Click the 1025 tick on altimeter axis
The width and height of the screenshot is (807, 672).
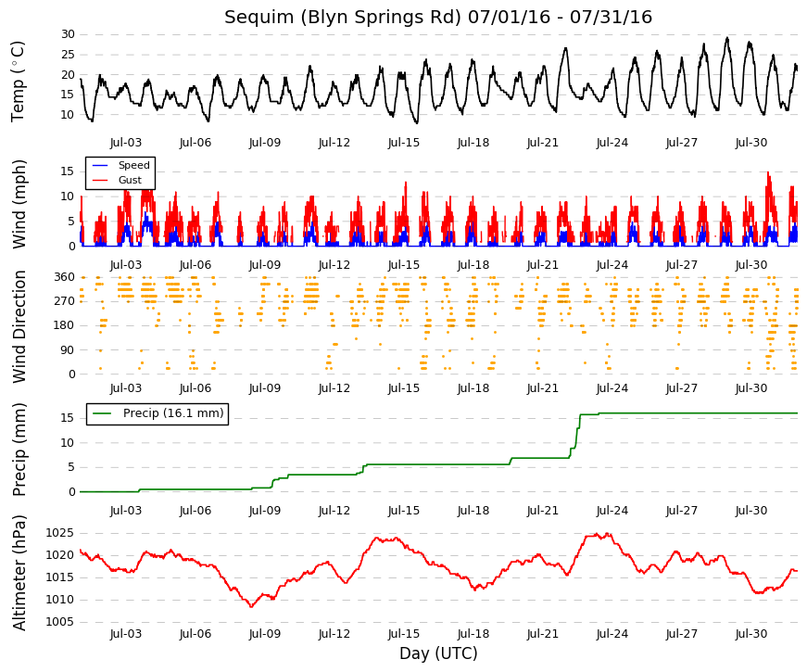[x=59, y=533]
